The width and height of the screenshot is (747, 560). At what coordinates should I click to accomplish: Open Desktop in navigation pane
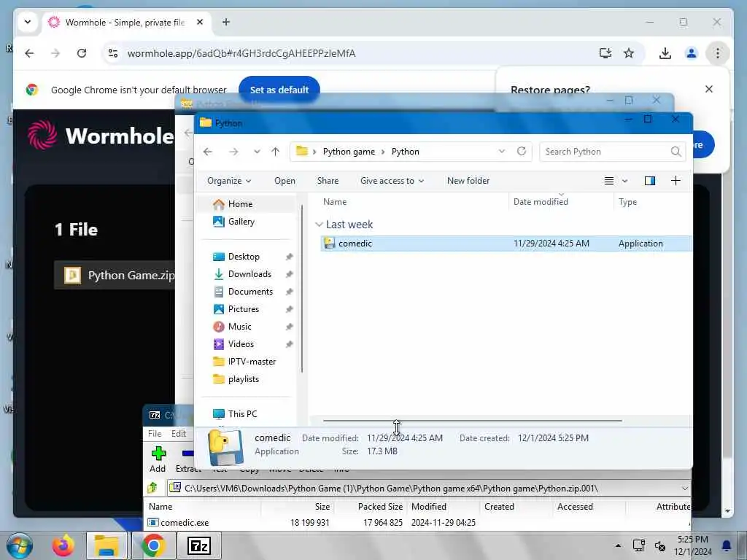[x=244, y=257]
